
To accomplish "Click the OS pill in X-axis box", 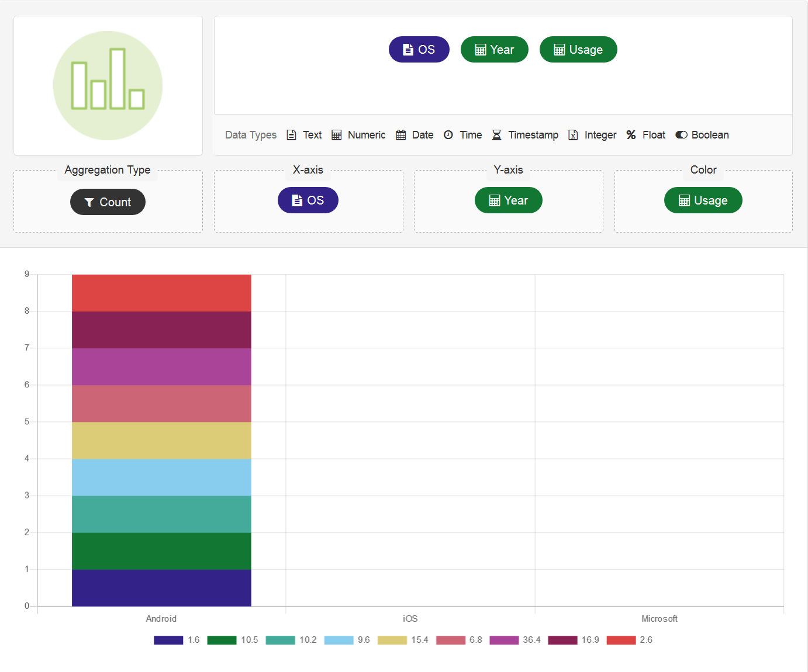I will click(308, 200).
